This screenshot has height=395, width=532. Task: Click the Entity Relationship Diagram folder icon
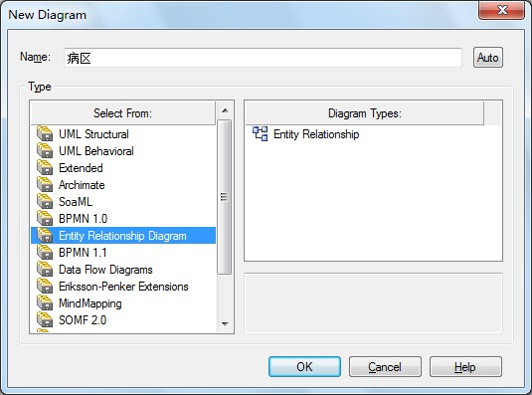(45, 236)
